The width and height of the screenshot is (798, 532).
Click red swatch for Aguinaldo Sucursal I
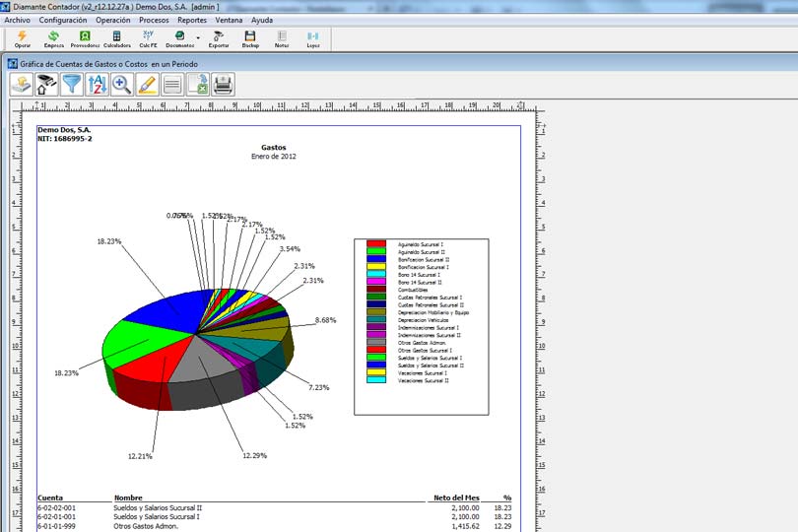(376, 244)
